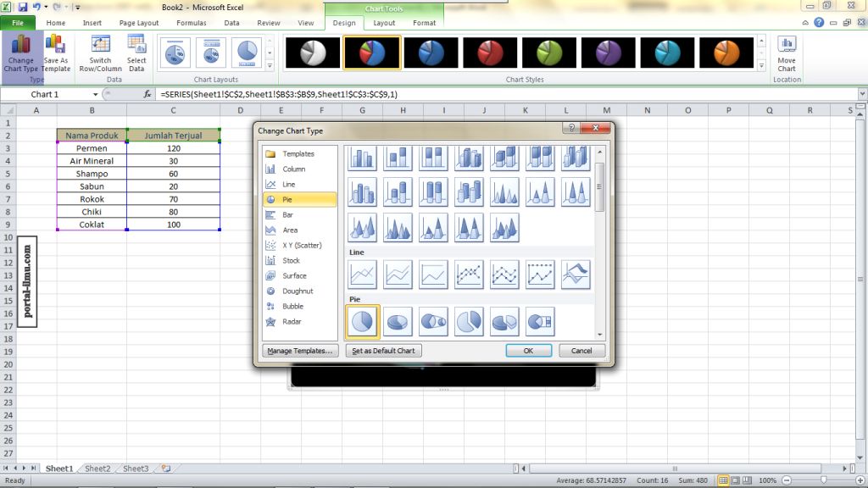Select the Exploded Pie subtype
Image resolution: width=868 pixels, height=488 pixels.
coord(469,321)
